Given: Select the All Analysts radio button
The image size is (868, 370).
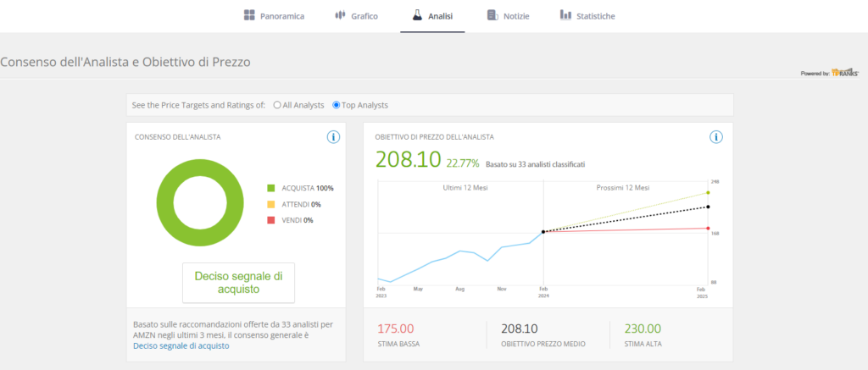Looking at the screenshot, I should (x=277, y=105).
